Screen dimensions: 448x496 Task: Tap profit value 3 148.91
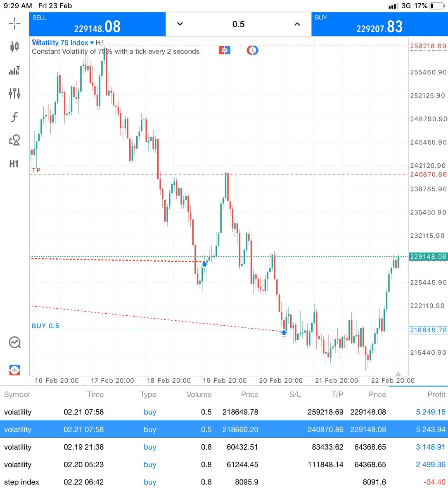431,447
